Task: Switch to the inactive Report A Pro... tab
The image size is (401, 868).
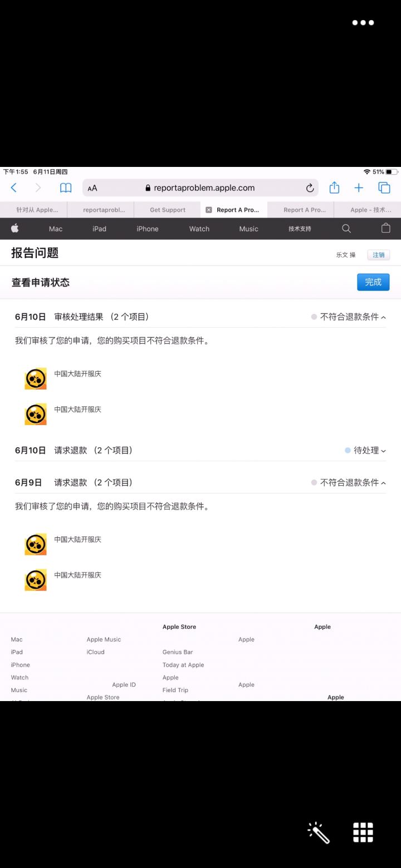Action: point(301,210)
